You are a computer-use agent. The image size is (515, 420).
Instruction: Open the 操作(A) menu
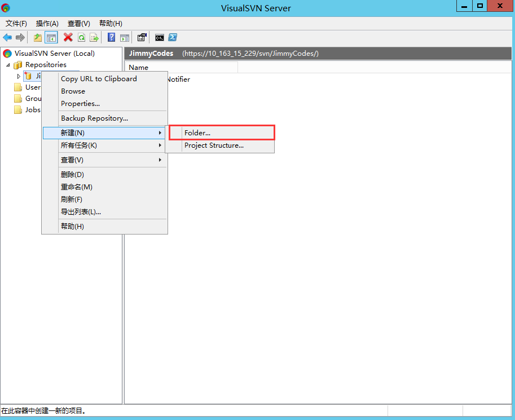47,23
